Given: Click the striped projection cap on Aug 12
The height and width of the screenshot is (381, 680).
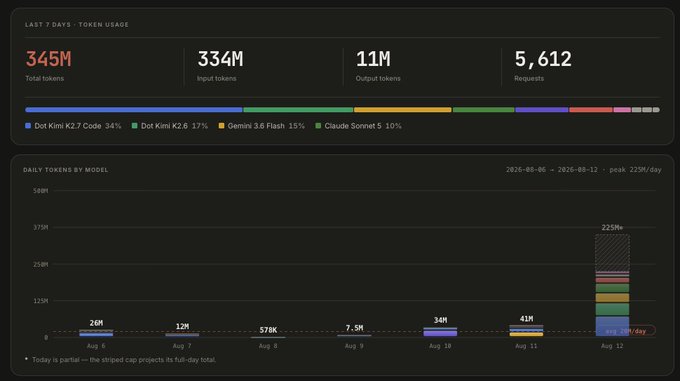Looking at the screenshot, I should [x=612, y=253].
